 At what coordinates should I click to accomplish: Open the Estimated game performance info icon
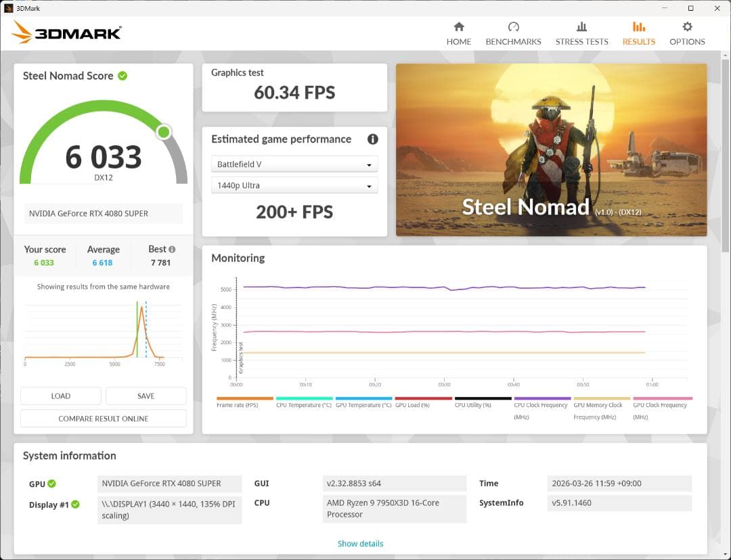372,139
